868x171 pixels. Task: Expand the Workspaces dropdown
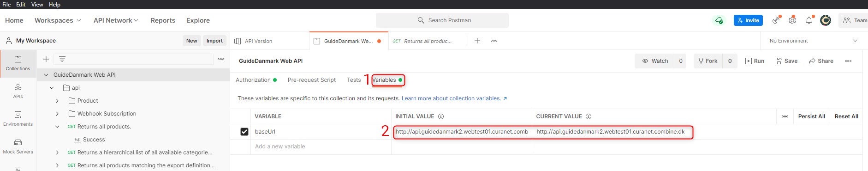[x=58, y=20]
